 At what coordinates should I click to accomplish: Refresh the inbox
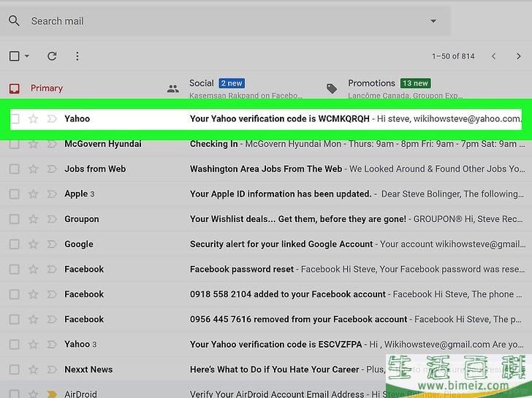52,56
